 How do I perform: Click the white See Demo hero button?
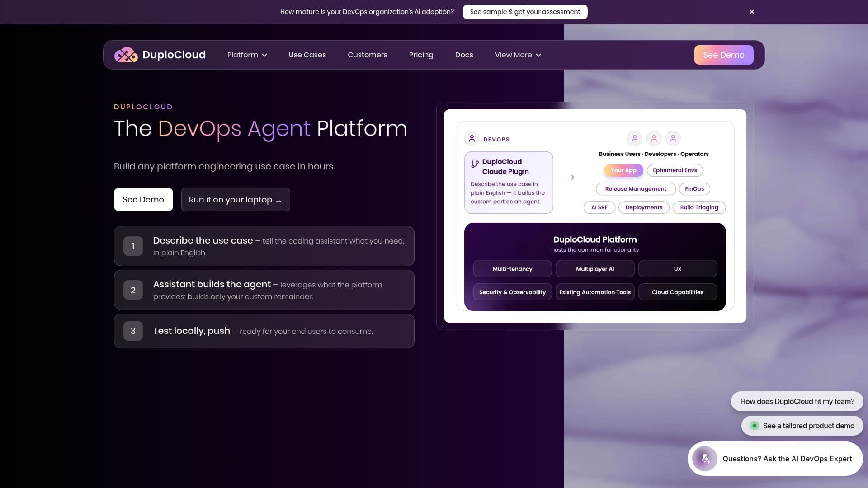[143, 199]
